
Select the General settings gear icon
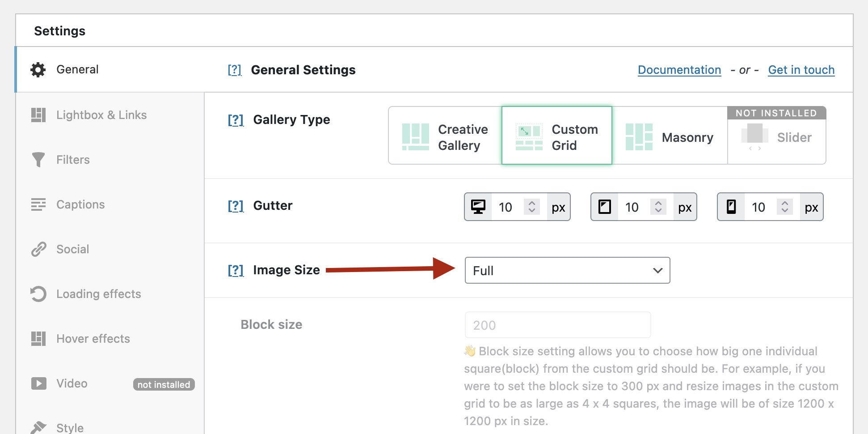click(38, 69)
